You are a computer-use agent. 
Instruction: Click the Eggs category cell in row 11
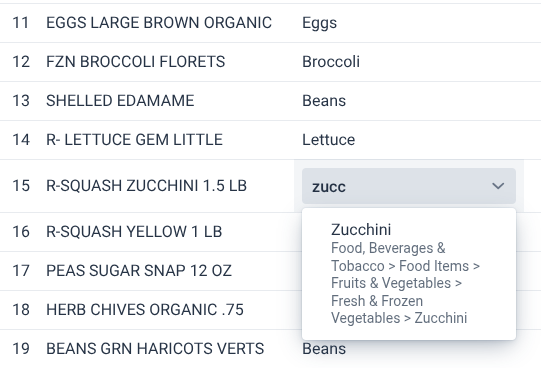tap(319, 23)
